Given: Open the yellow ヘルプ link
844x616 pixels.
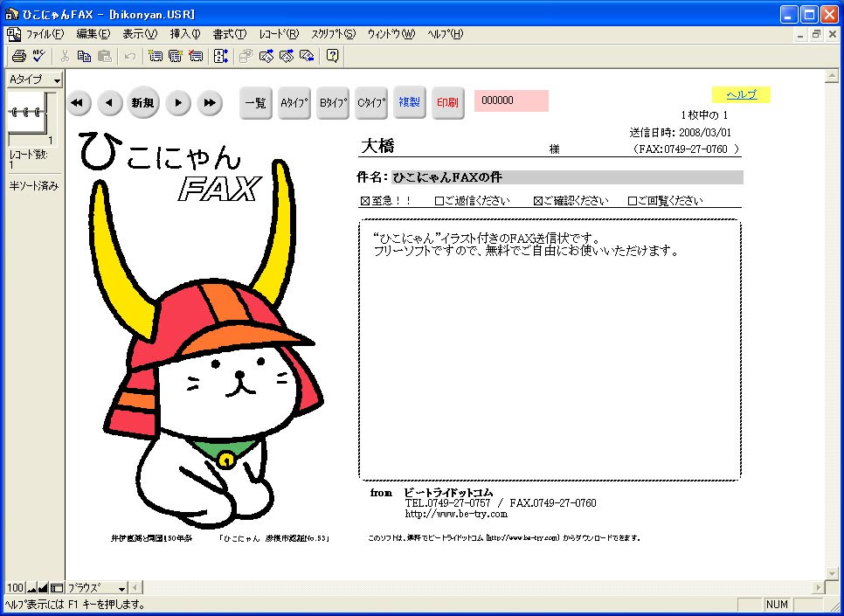Looking at the screenshot, I should pyautogui.click(x=741, y=94).
